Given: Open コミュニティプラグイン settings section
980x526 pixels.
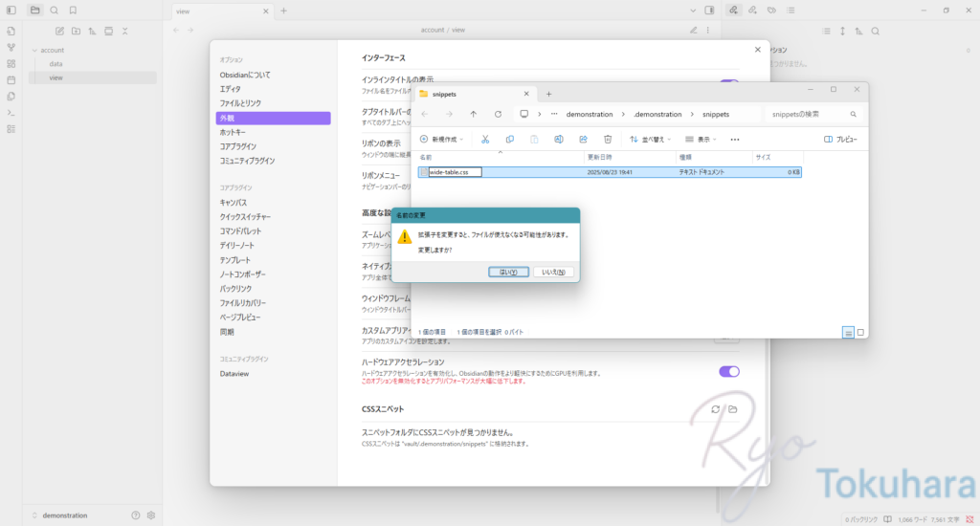Looking at the screenshot, I should pyautogui.click(x=248, y=161).
